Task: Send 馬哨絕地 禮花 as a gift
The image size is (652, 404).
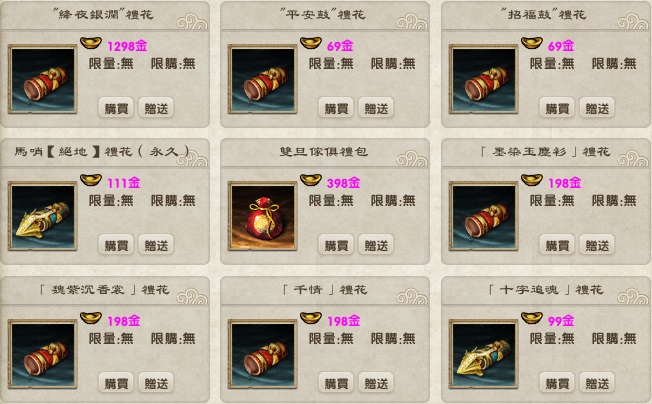Action: pos(156,245)
